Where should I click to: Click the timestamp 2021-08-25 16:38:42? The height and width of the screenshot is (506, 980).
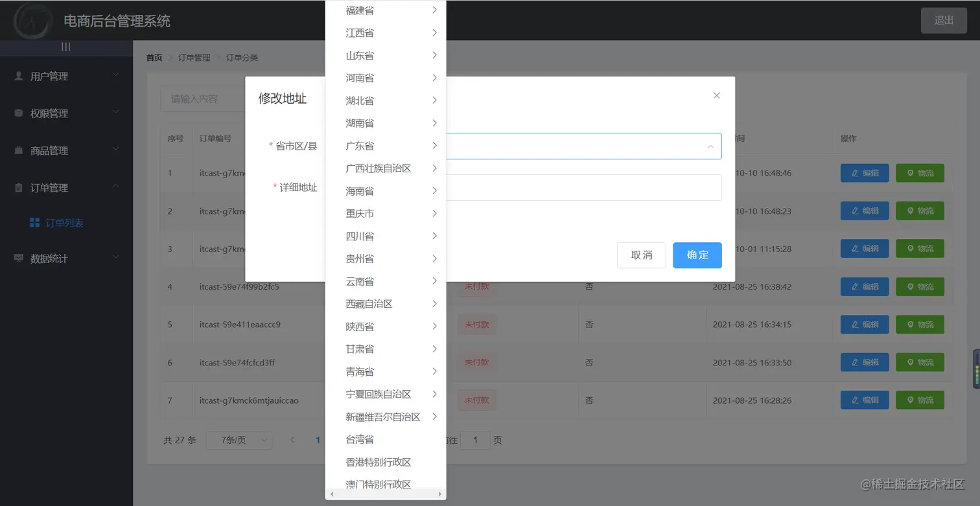752,286
